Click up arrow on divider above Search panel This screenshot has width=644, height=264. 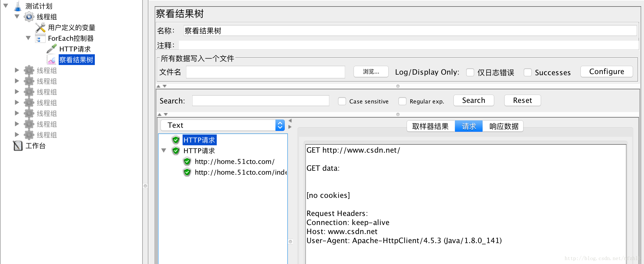tap(159, 86)
